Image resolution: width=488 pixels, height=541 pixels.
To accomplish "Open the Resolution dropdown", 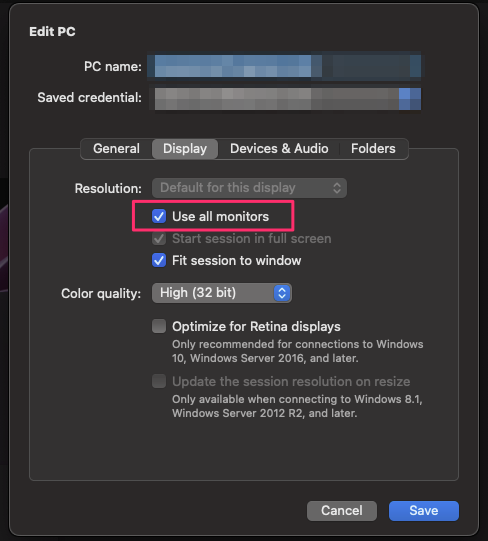I will 250,188.
